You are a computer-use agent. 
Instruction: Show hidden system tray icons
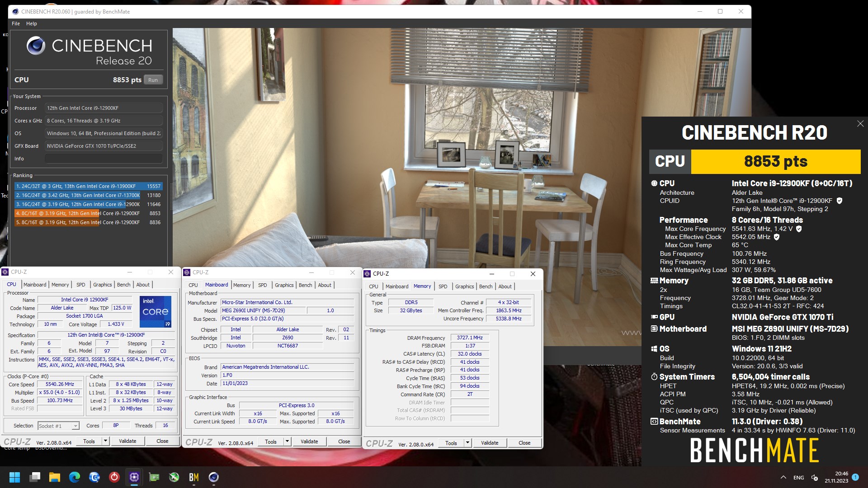click(x=783, y=477)
